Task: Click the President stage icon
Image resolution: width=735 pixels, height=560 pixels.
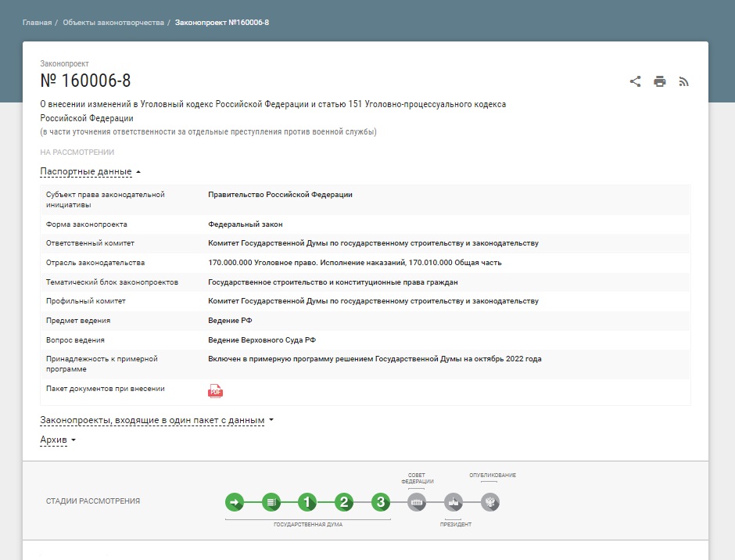Action: coord(454,502)
